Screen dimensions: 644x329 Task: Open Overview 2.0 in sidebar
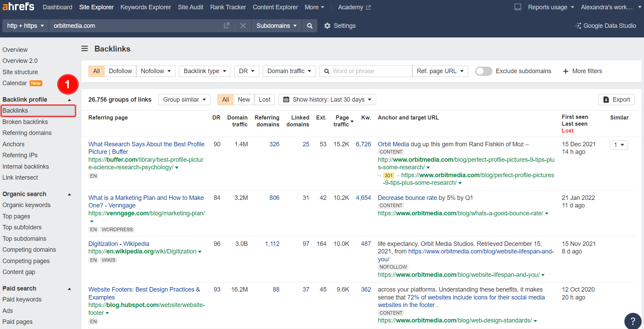click(x=20, y=61)
